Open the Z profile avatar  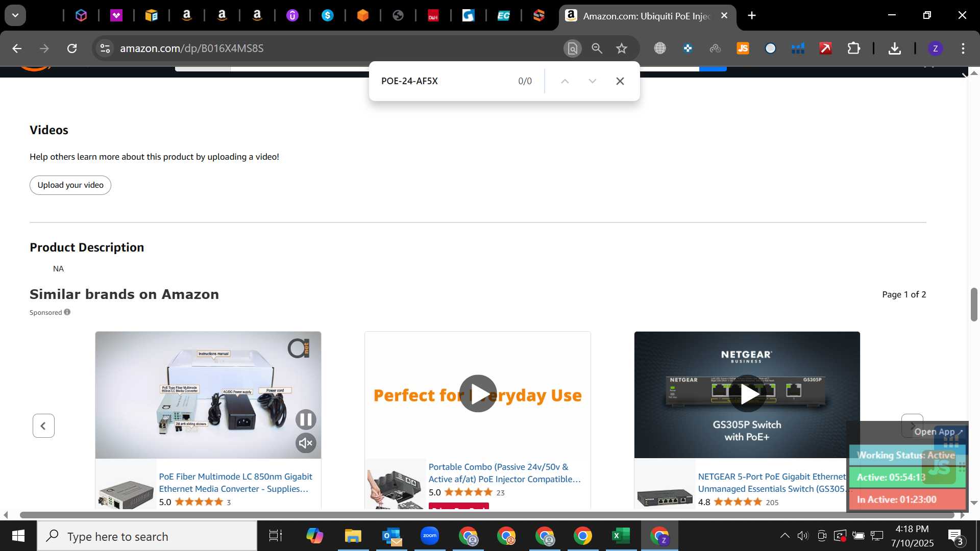pyautogui.click(x=935, y=48)
